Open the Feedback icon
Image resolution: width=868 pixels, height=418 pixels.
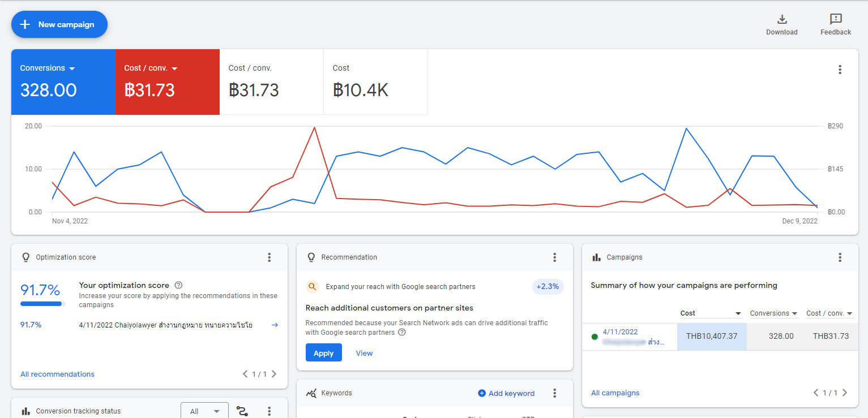pos(836,20)
